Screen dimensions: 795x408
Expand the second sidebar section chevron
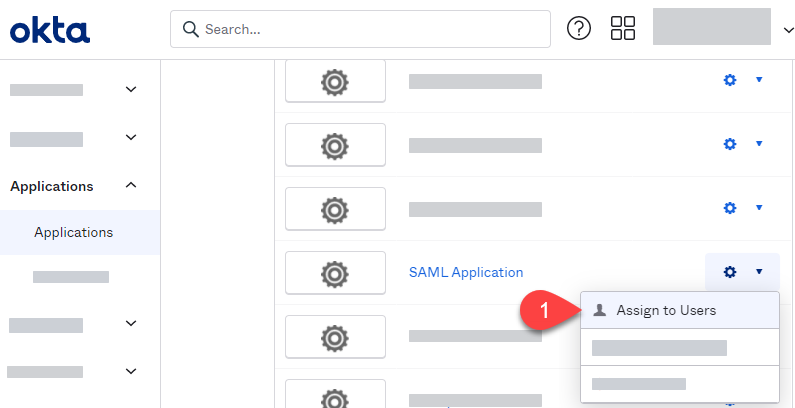click(131, 138)
